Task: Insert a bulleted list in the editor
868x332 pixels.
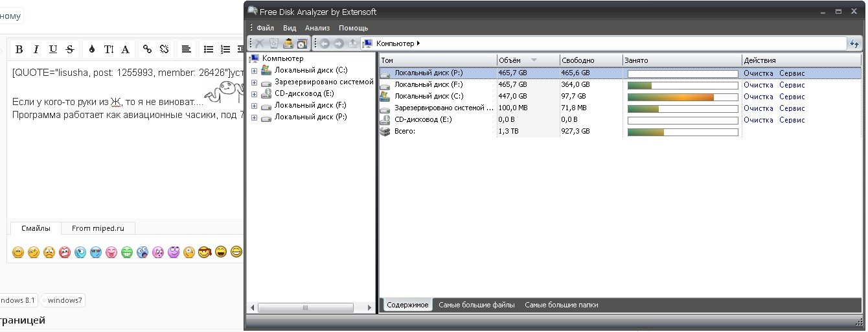Action: 208,49
